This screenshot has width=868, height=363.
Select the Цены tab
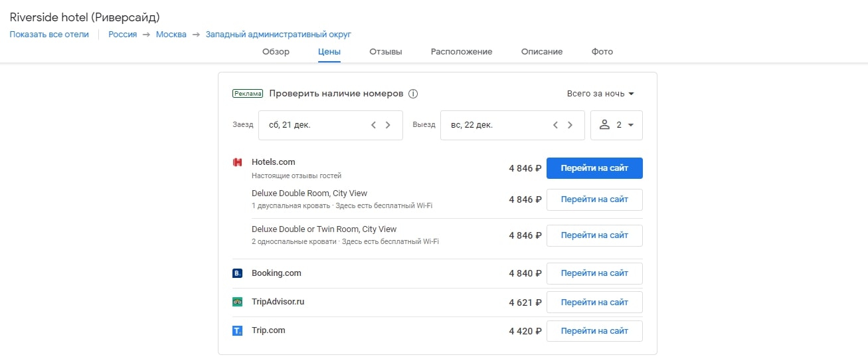pos(329,52)
